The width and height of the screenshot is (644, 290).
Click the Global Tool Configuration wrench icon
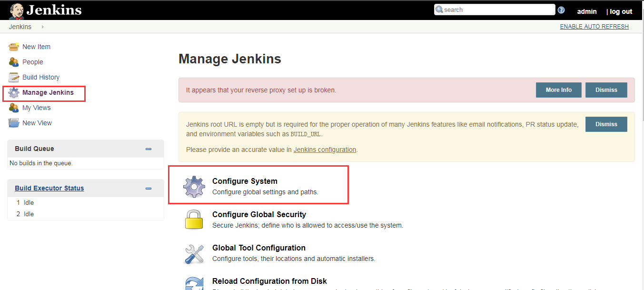coord(194,253)
